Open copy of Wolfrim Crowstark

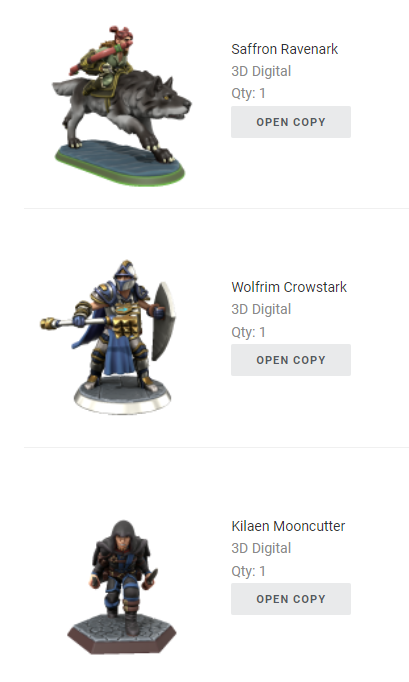click(x=291, y=360)
